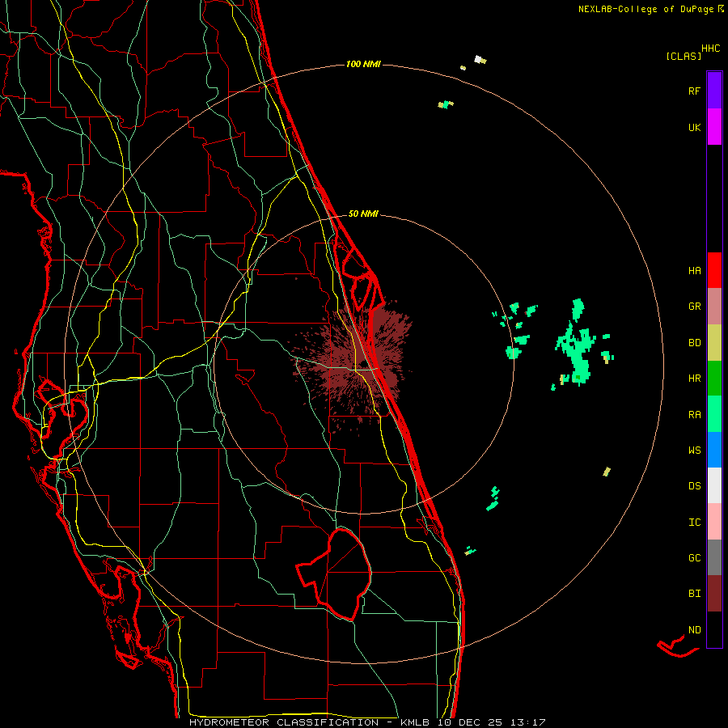Pick the RA bright green legend swatch
728x728 pixels.
click(x=714, y=414)
